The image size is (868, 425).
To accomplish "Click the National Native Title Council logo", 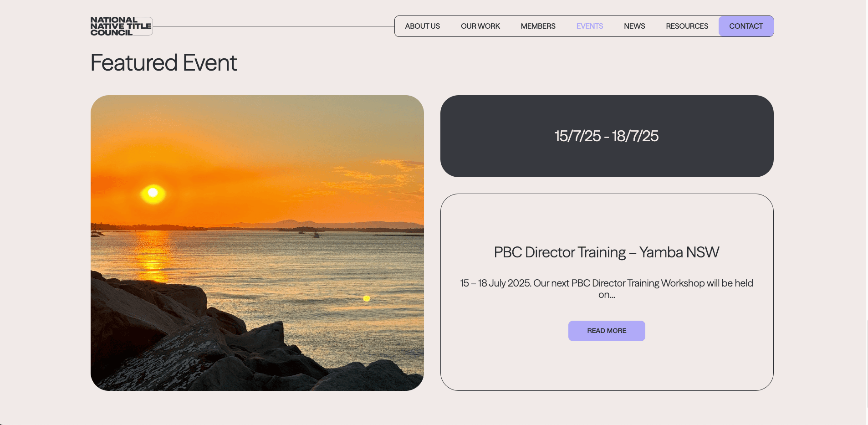I will 122,26.
